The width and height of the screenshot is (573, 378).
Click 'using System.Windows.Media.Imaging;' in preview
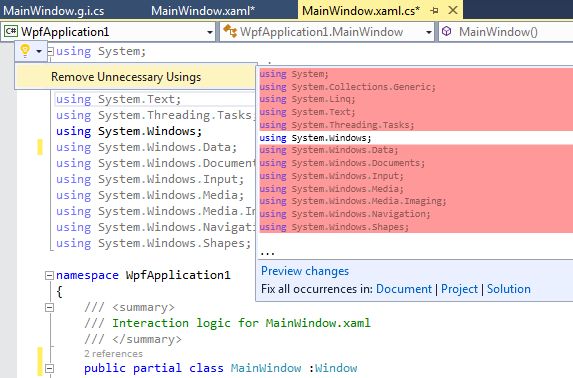tap(353, 201)
